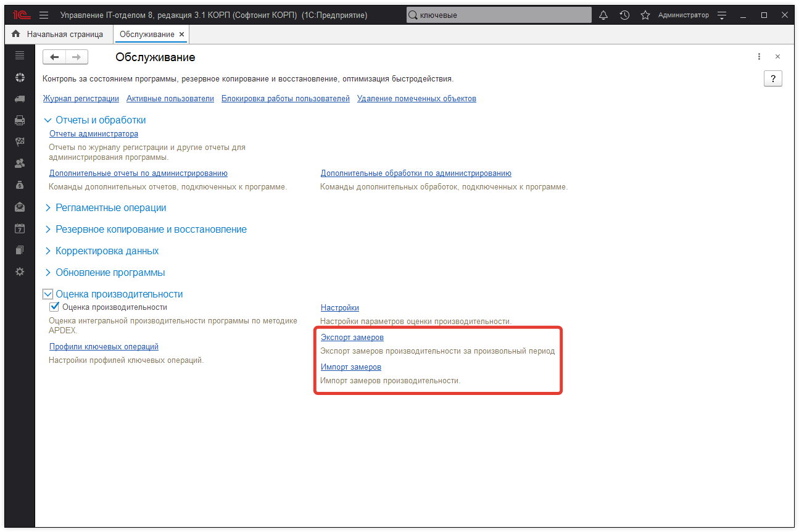The image size is (799, 532).
Task: Click the Экспорт замеров link
Action: coord(352,338)
